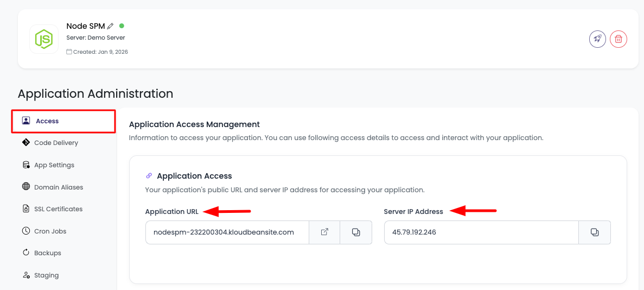The width and height of the screenshot is (644, 290).
Task: Click the rocket deploy button
Action: tap(597, 39)
